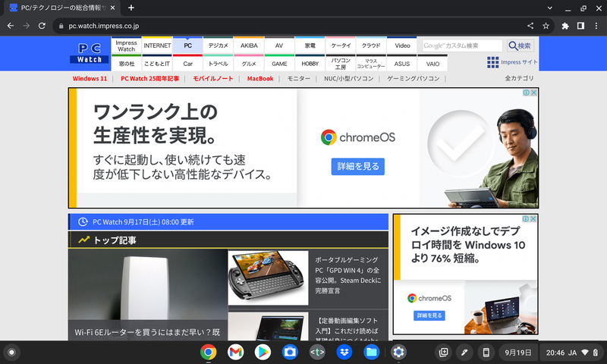Open the モニター link
This screenshot has width=607, height=364.
[x=298, y=79]
